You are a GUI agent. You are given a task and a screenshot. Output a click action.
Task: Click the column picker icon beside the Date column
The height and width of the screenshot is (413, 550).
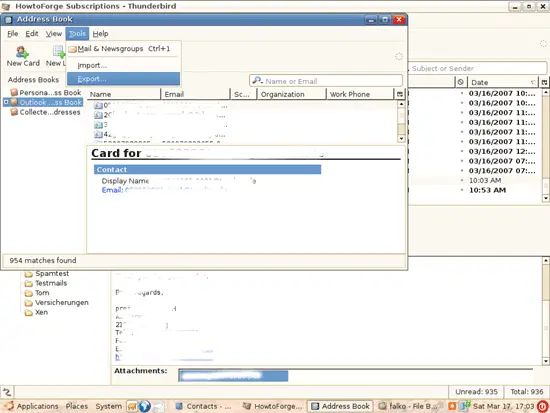544,82
